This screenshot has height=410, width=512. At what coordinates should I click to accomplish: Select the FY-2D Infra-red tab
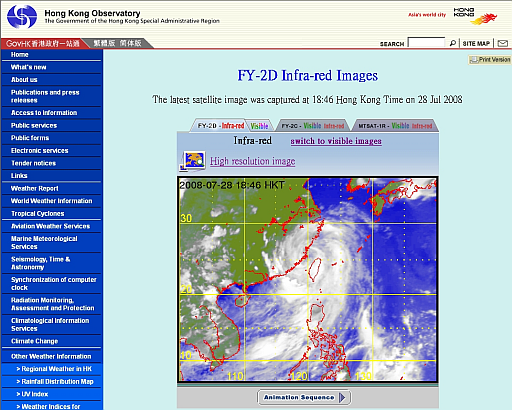(221, 126)
